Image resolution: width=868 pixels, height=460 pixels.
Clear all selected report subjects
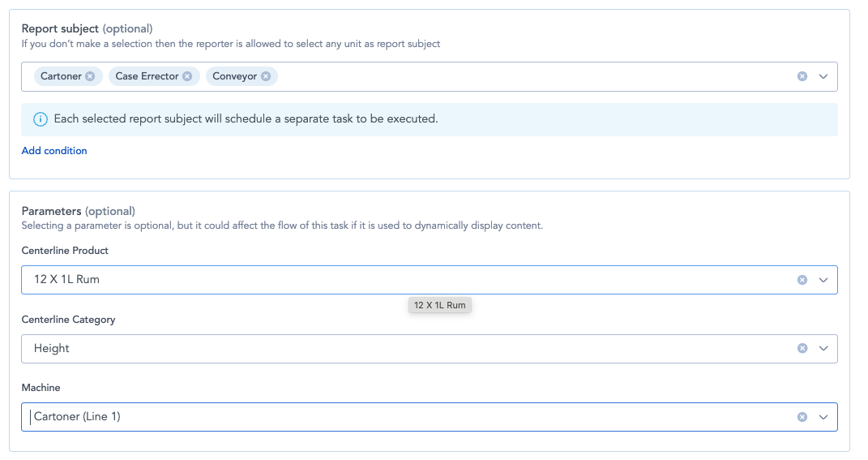802,76
